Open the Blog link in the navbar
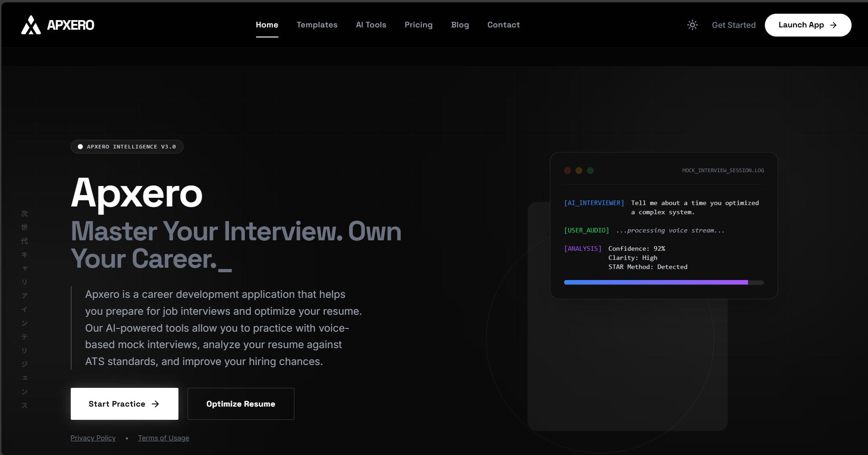Viewport: 868px width, 455px height. pos(460,25)
